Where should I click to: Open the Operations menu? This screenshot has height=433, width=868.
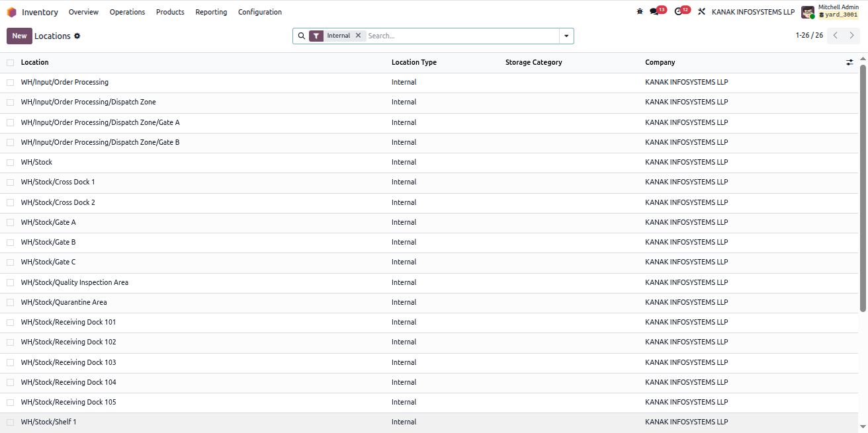click(127, 12)
